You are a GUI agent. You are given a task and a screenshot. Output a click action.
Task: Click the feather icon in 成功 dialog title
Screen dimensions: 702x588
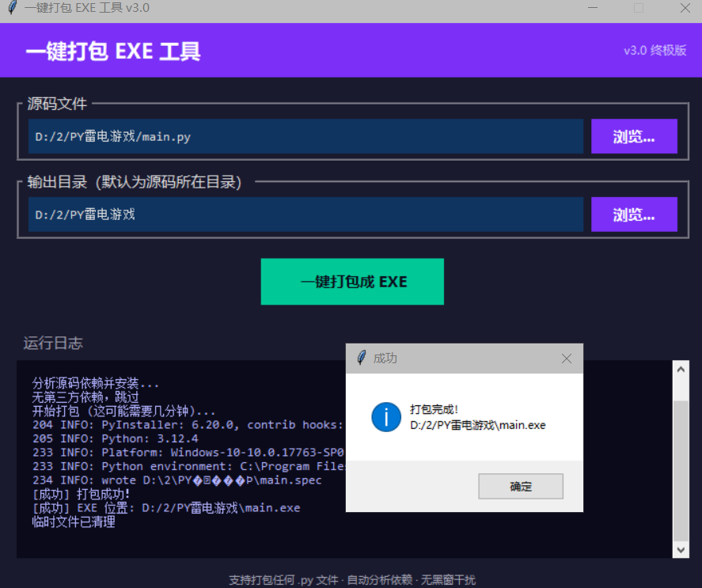pos(362,358)
